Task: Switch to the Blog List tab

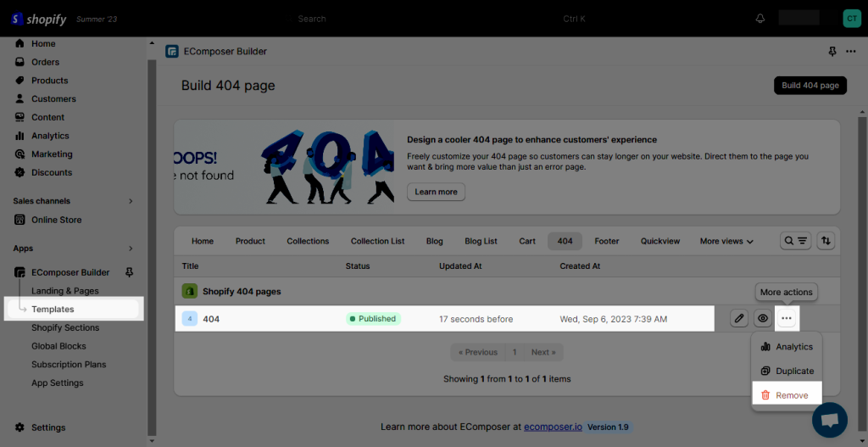Action: click(481, 241)
